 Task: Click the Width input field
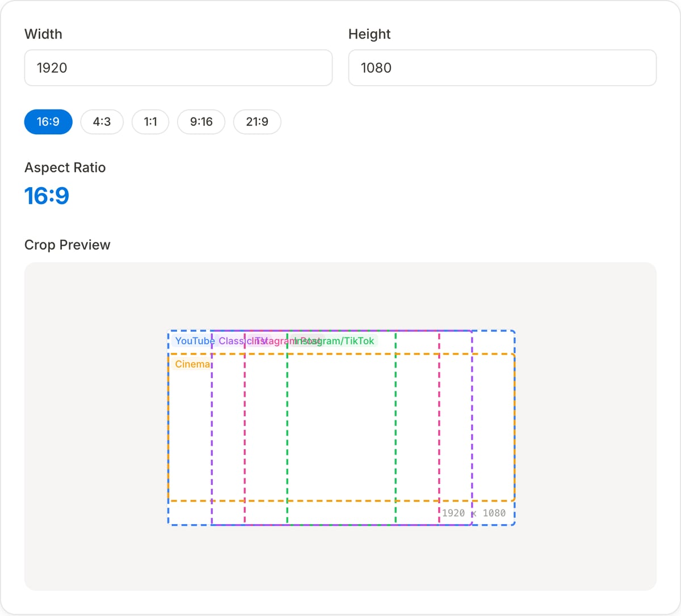178,68
